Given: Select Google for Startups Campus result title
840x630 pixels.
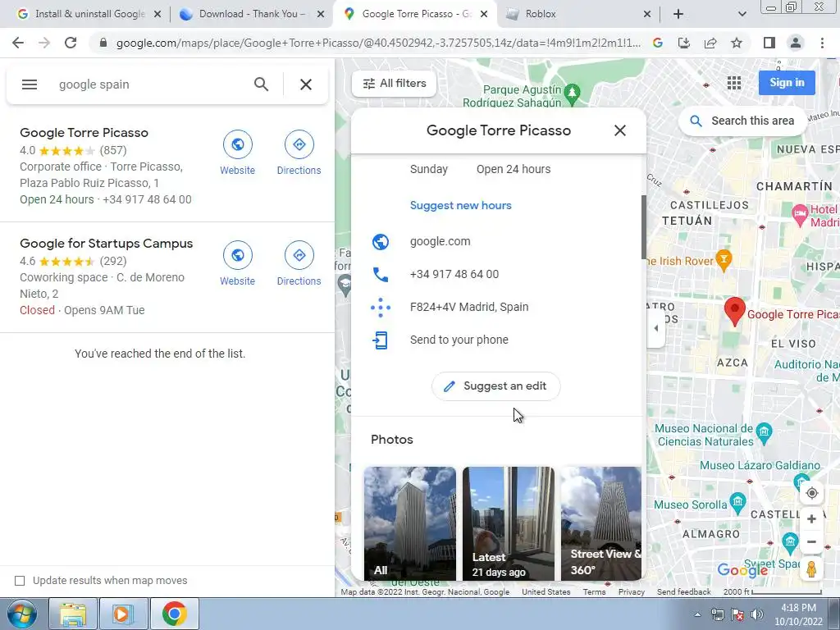Looking at the screenshot, I should tap(106, 244).
